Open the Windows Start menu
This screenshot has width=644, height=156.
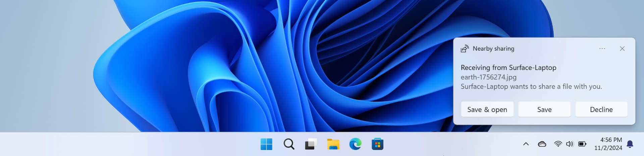coord(266,144)
